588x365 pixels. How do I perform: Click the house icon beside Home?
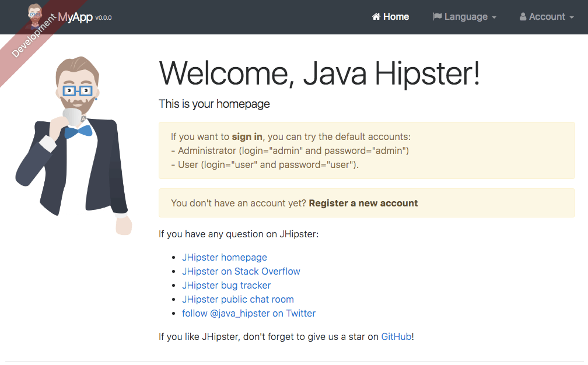[376, 17]
